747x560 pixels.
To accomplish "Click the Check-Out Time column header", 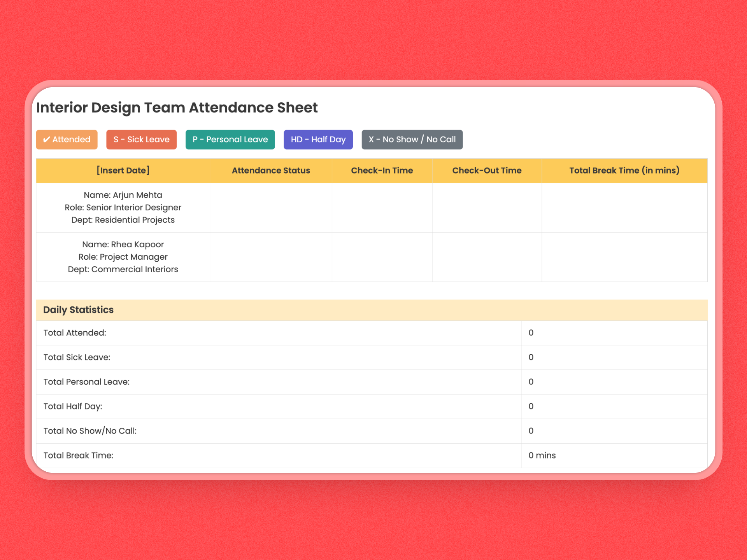I will click(x=487, y=171).
